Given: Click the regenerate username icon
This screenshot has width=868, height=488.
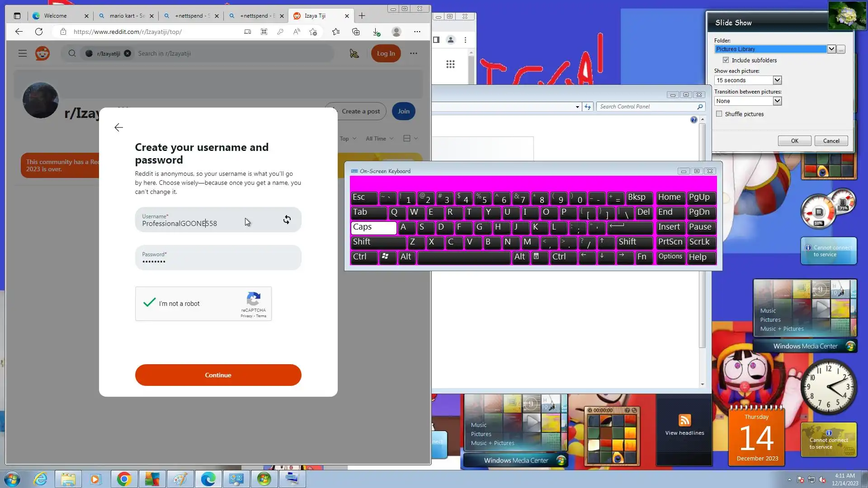Looking at the screenshot, I should (287, 220).
